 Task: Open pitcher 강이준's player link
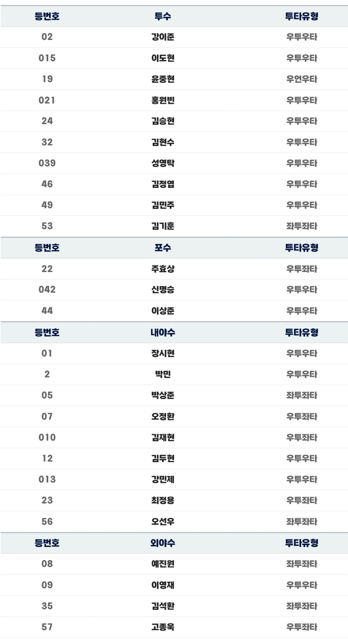163,37
